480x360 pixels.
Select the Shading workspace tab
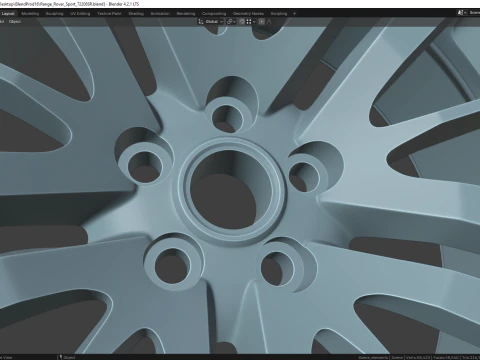click(136, 14)
